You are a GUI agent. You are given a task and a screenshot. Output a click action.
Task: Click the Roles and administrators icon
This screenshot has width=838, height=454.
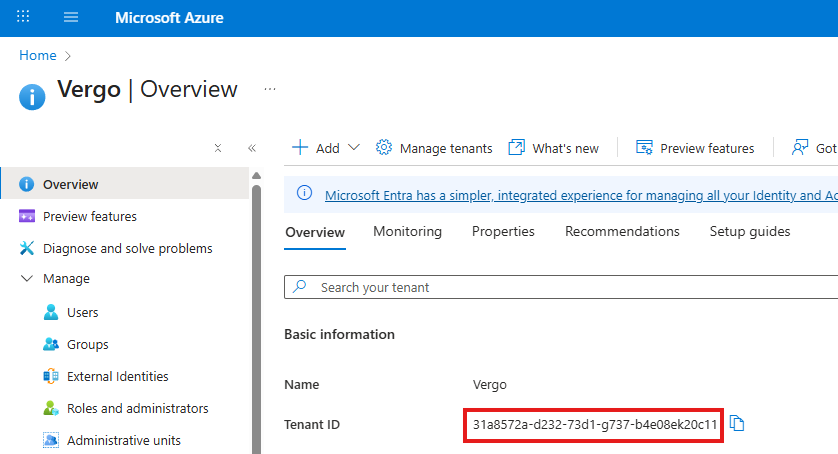tap(51, 409)
